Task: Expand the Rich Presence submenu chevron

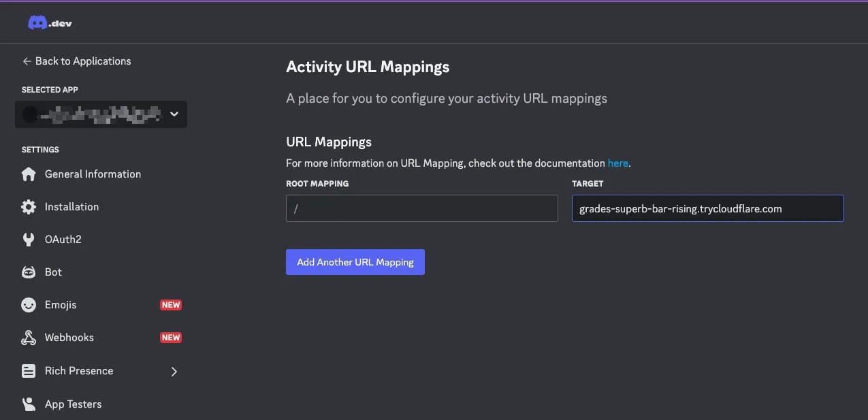Action: [x=174, y=371]
